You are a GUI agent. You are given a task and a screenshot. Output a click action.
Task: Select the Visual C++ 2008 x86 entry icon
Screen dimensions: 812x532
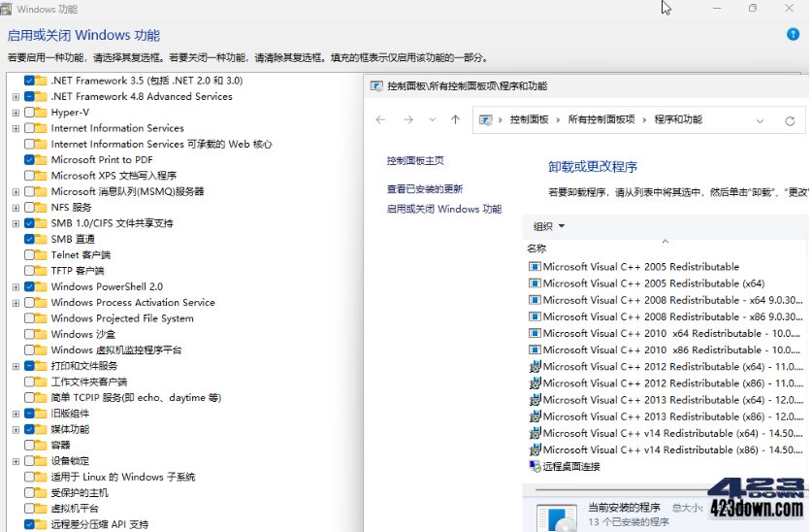point(535,316)
